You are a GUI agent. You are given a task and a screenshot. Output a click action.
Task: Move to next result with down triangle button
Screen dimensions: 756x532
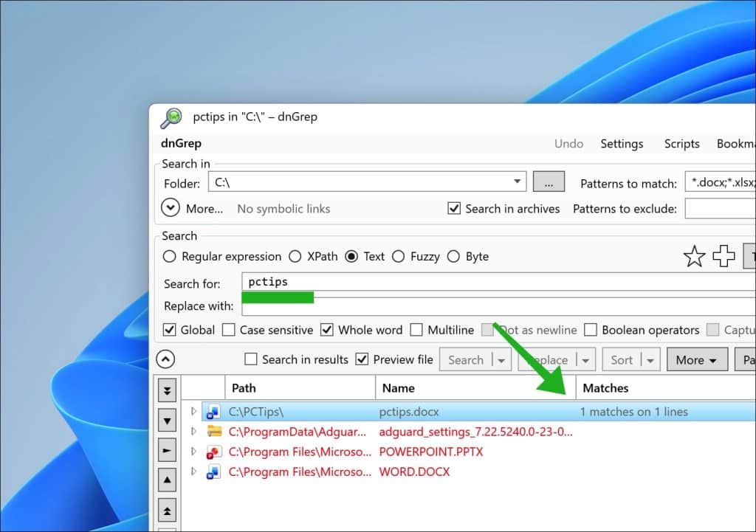(168, 421)
